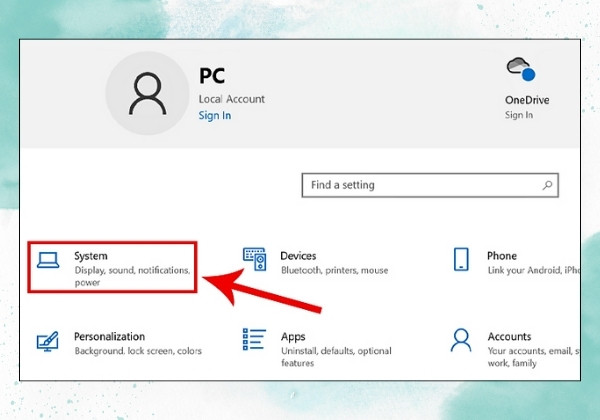Open the System category title
Image resolution: width=600 pixels, height=420 pixels.
pos(91,256)
